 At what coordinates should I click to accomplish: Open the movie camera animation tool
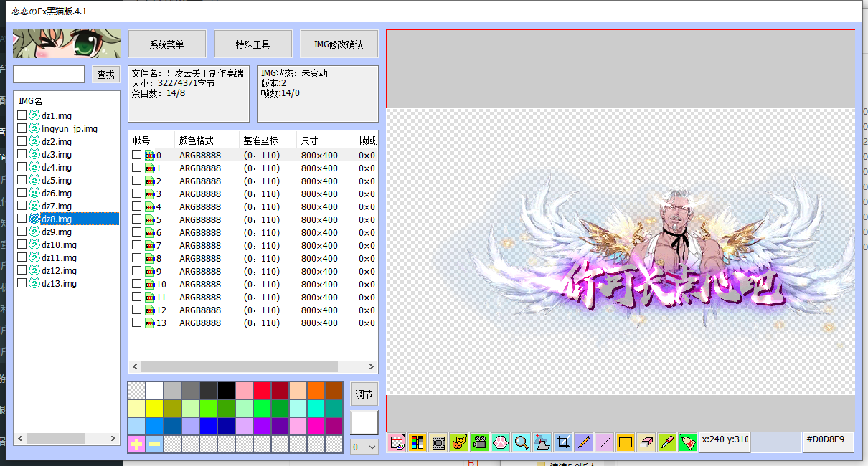[x=479, y=442]
